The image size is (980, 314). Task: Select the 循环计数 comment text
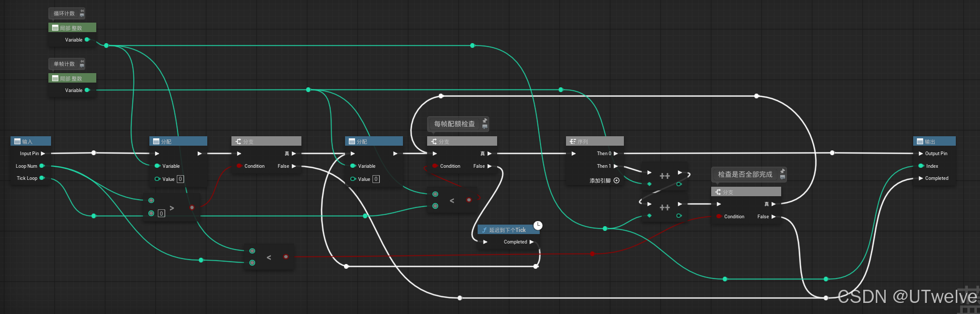(x=64, y=13)
